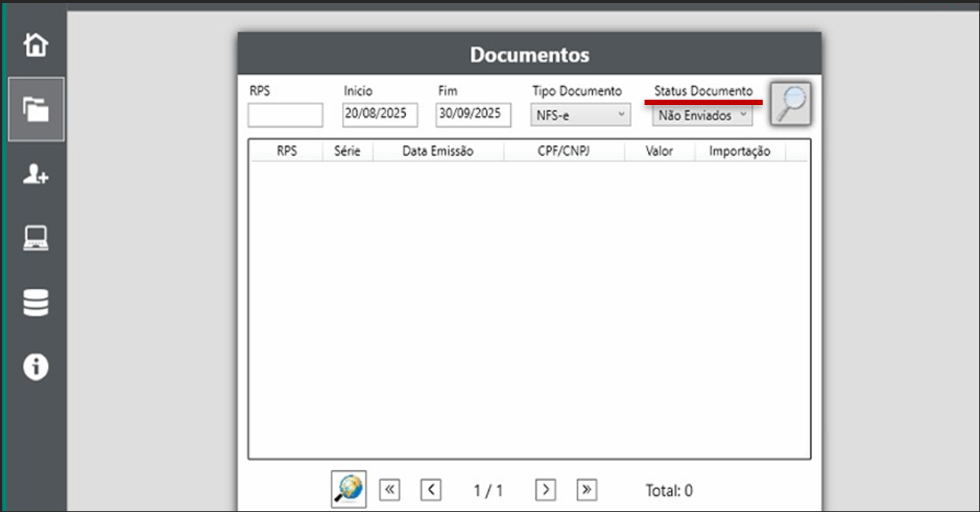Open the Status Documento dropdown

pyautogui.click(x=702, y=116)
